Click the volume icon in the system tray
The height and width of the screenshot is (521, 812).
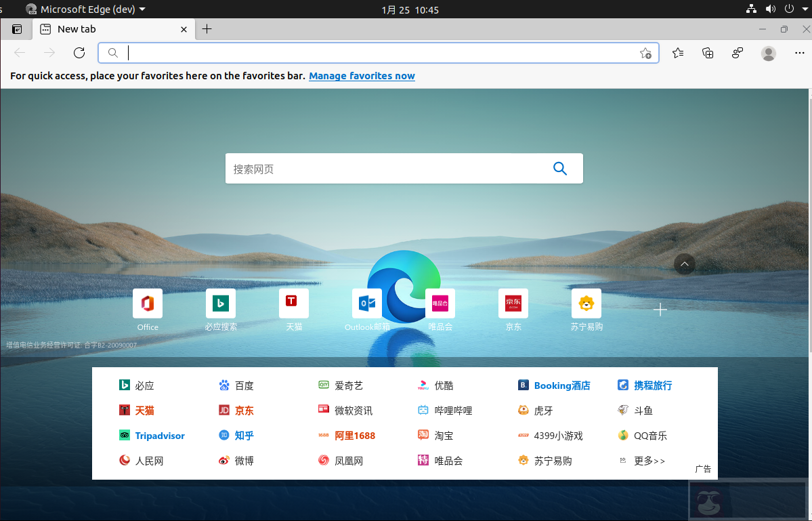771,9
